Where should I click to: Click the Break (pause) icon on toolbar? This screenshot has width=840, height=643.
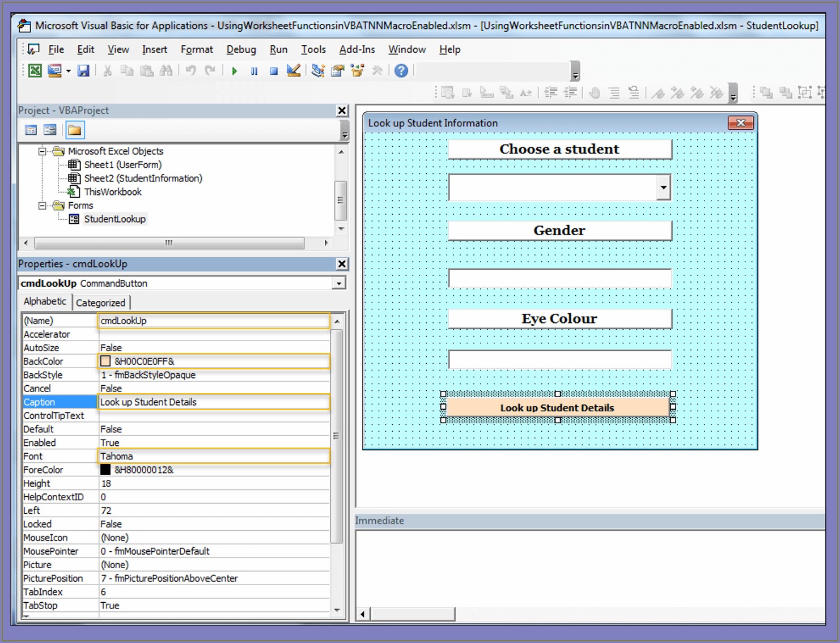[254, 70]
